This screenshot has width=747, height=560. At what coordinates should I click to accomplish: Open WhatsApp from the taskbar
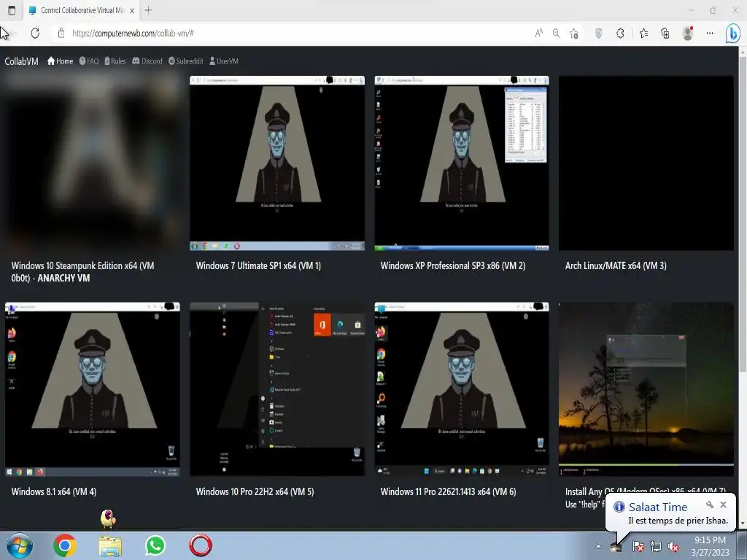tap(155, 545)
